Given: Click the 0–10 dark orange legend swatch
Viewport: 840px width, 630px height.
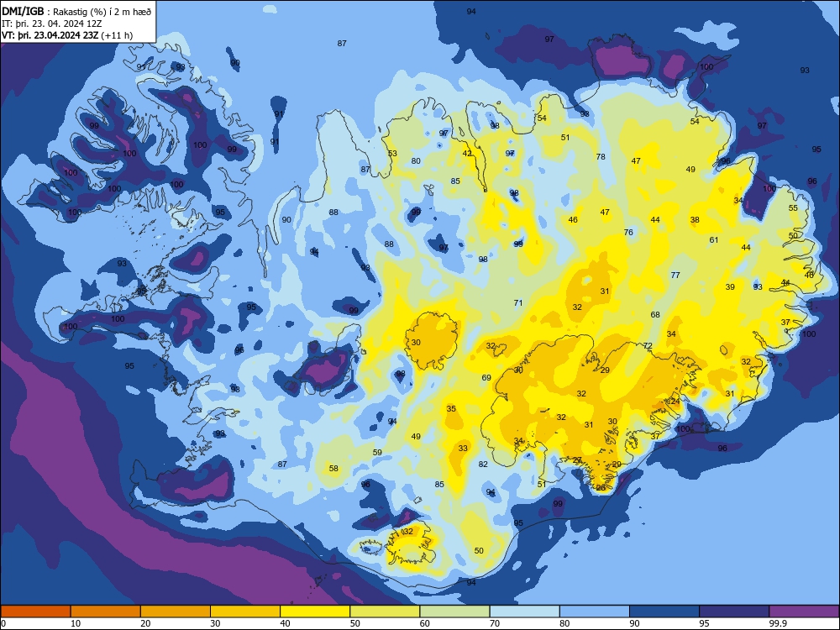Looking at the screenshot, I should (x=35, y=612).
